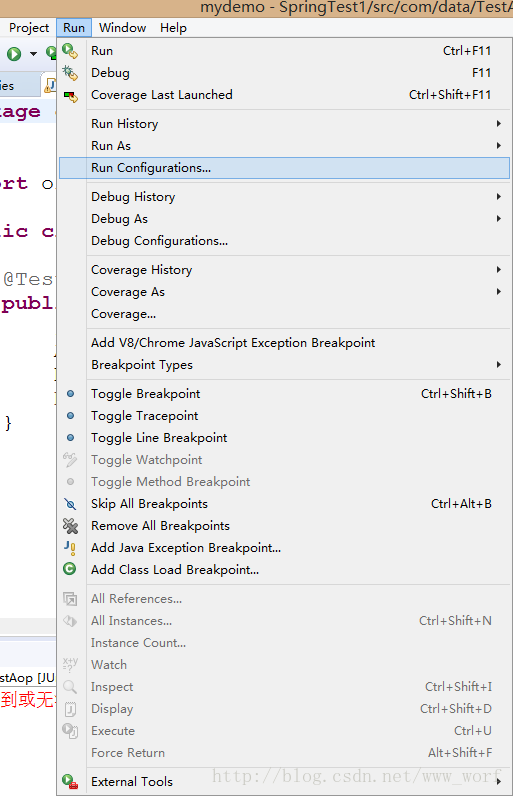513x796 pixels.
Task: Select Force Return entry
Action: pos(284,753)
